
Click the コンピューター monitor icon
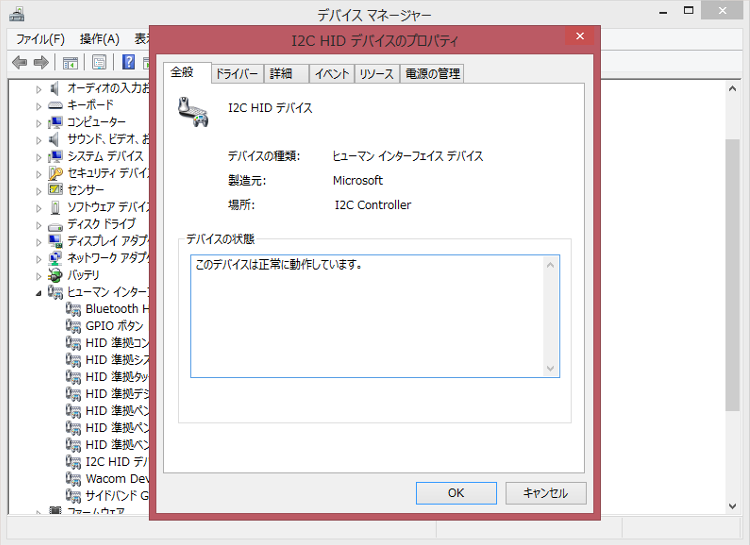[x=55, y=122]
